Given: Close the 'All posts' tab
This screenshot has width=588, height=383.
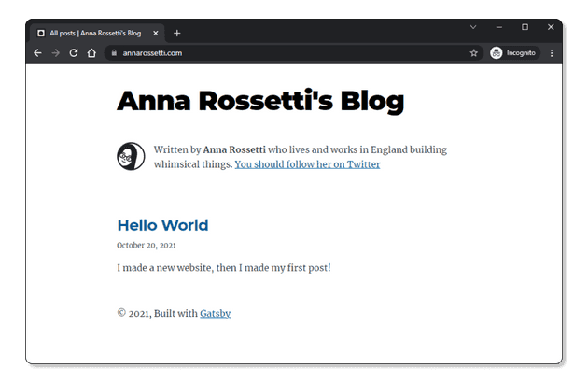Looking at the screenshot, I should click(x=156, y=33).
